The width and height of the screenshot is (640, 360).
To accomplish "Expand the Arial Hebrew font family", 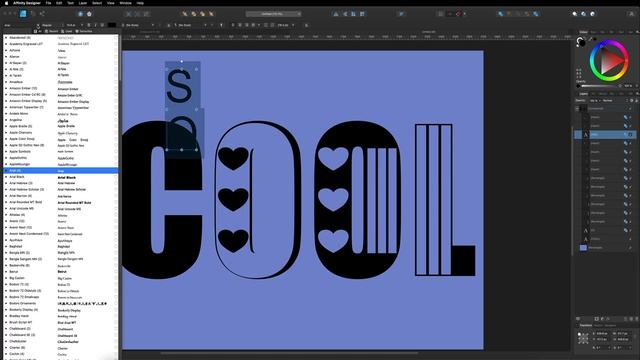I will click(x=6, y=183).
